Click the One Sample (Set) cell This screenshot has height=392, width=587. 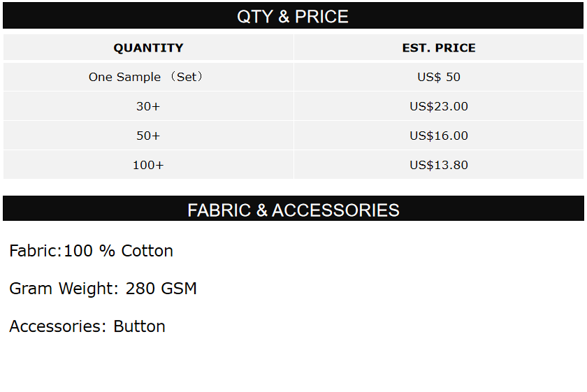coord(146,77)
